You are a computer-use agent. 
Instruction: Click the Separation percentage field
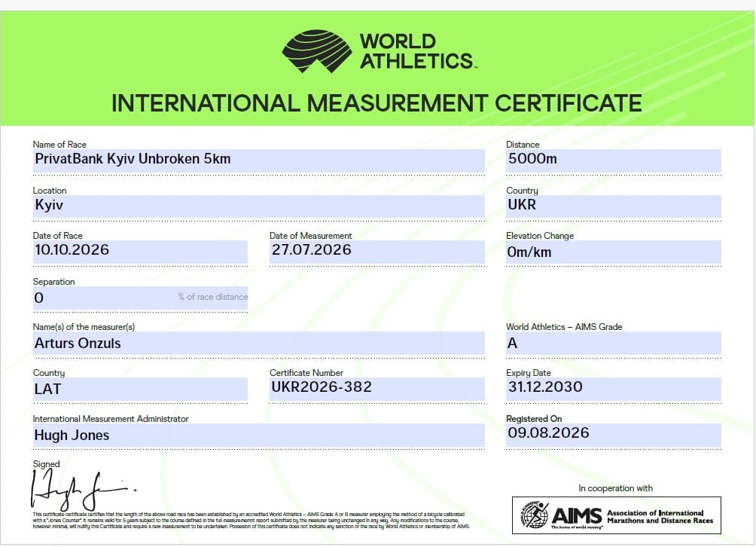140,298
